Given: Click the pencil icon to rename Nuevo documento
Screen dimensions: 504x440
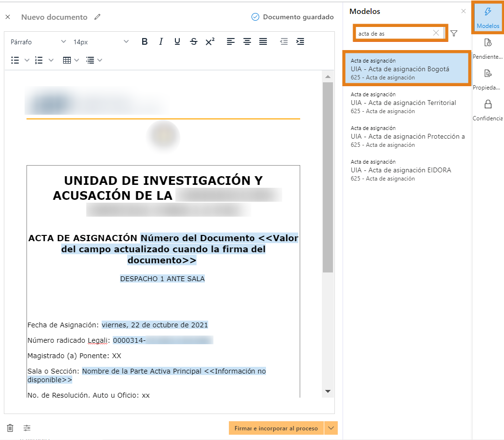Looking at the screenshot, I should pyautogui.click(x=97, y=16).
